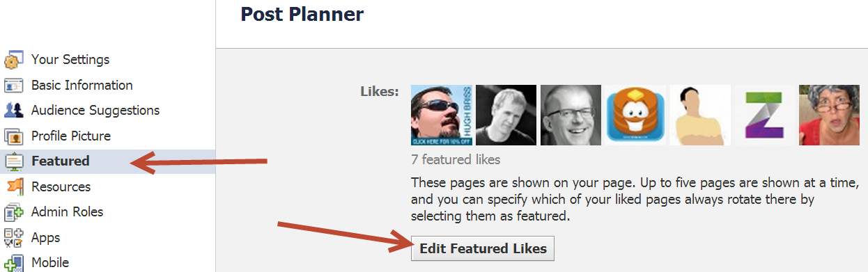Click the Apps grid icon
868x272 pixels.
(15, 237)
